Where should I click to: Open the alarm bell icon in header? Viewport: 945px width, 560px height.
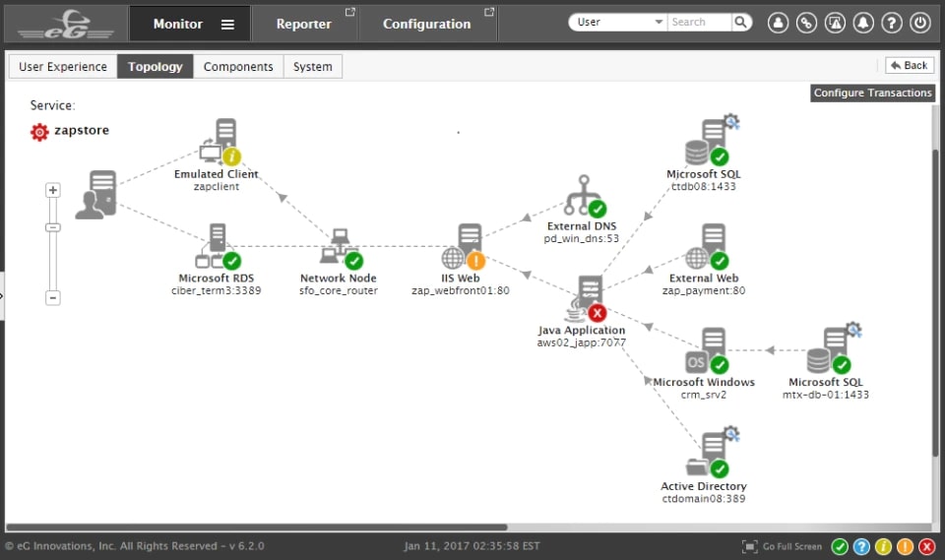[x=862, y=23]
